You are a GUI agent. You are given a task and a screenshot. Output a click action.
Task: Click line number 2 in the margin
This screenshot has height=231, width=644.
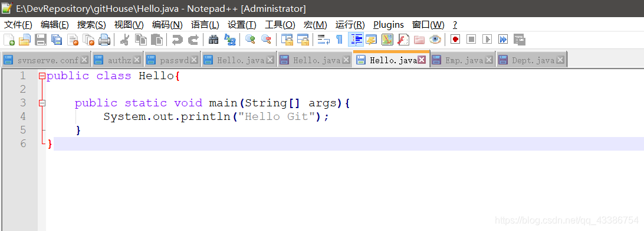[22, 89]
